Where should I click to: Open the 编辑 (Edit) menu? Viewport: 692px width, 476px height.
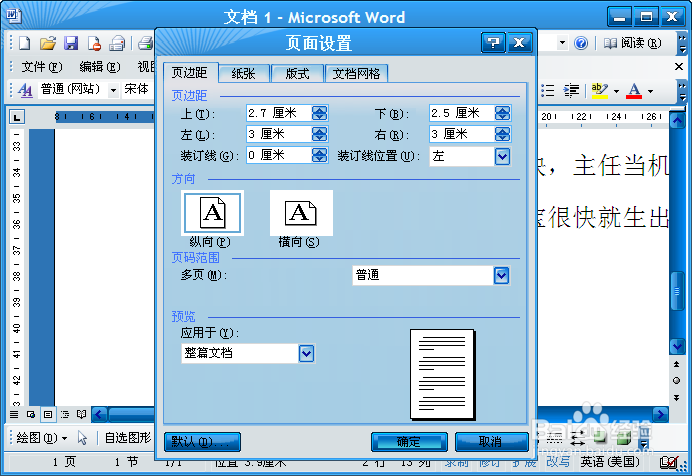coord(100,67)
